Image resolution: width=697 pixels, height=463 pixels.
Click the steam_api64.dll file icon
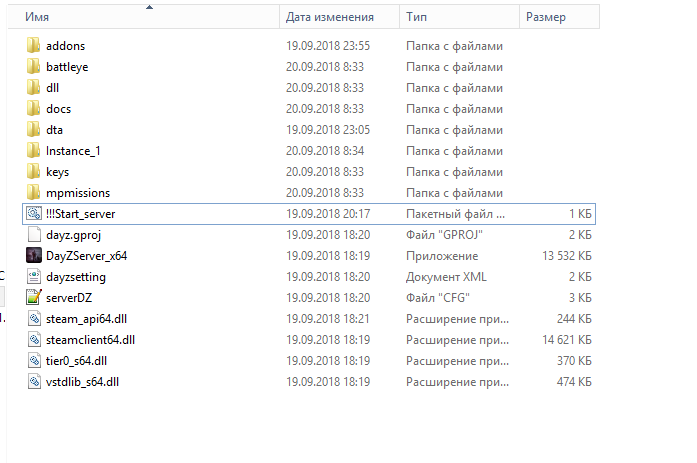click(34, 319)
